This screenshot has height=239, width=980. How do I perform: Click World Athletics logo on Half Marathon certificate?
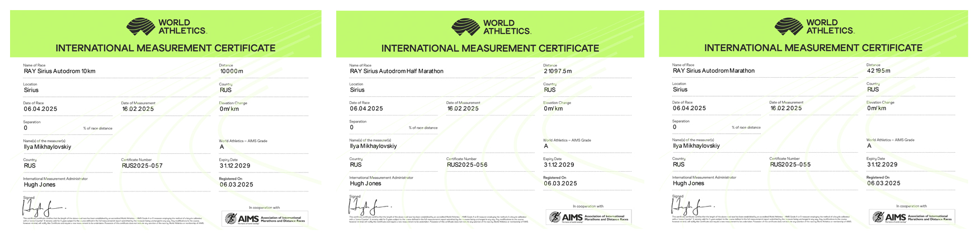[x=491, y=26]
